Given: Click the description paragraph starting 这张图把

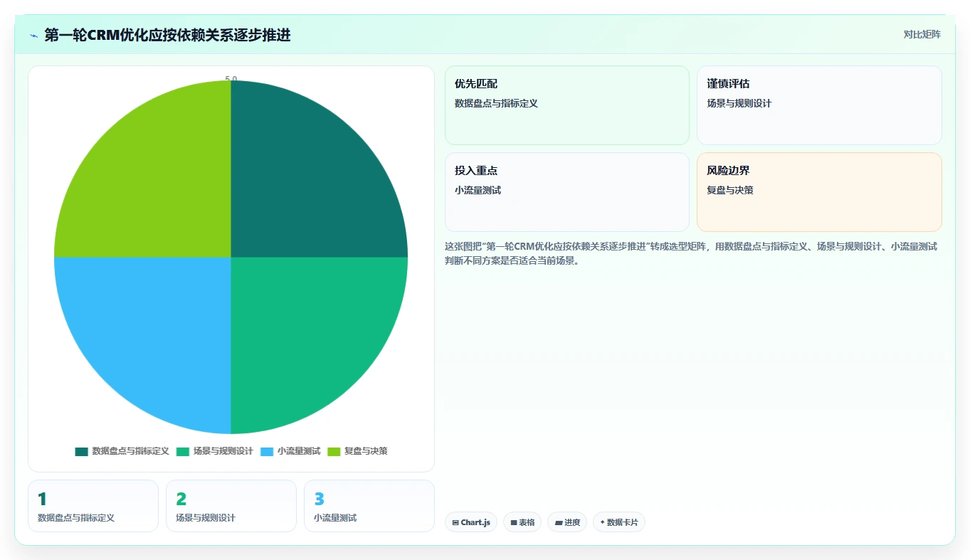Looking at the screenshot, I should 691,253.
